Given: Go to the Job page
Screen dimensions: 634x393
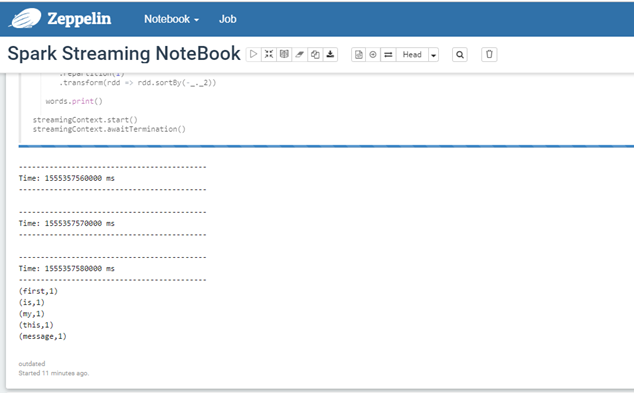Looking at the screenshot, I should [228, 19].
